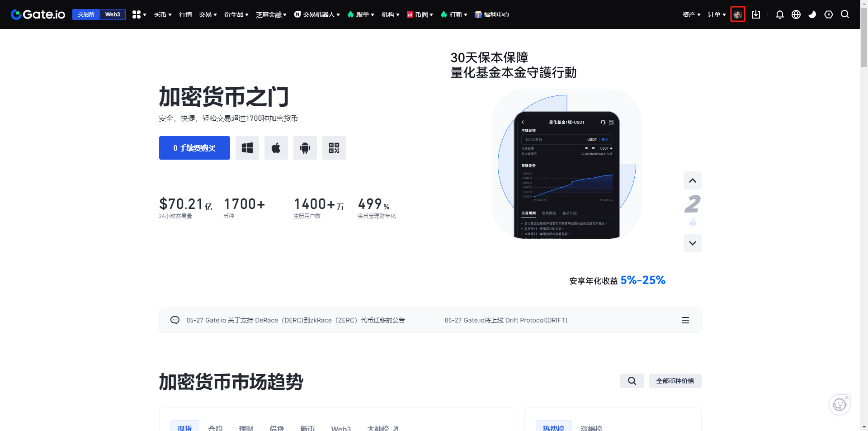Search in the market trends section
This screenshot has height=431, width=868.
(632, 381)
